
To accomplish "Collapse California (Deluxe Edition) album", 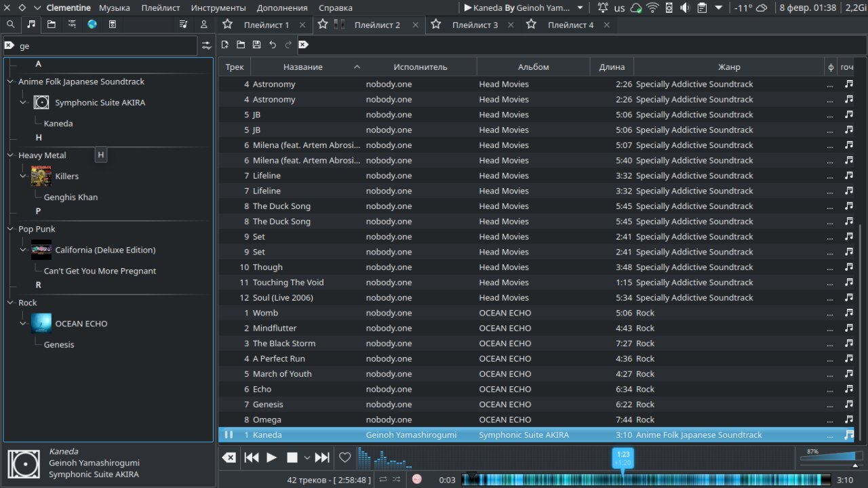I will coord(23,250).
